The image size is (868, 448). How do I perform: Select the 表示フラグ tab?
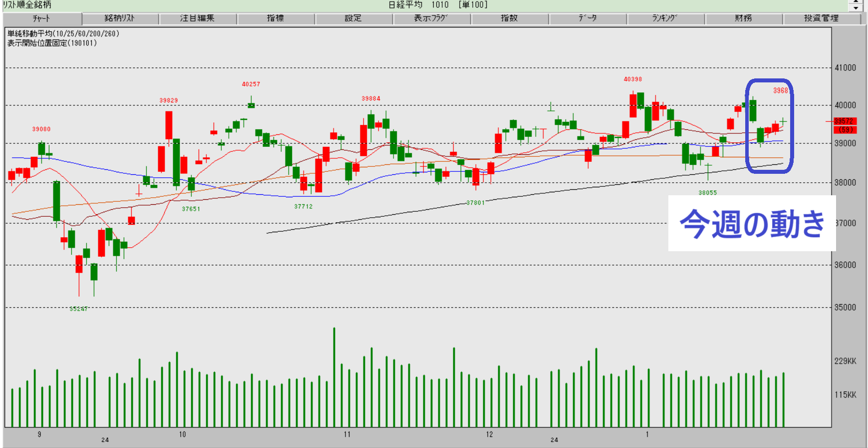431,18
